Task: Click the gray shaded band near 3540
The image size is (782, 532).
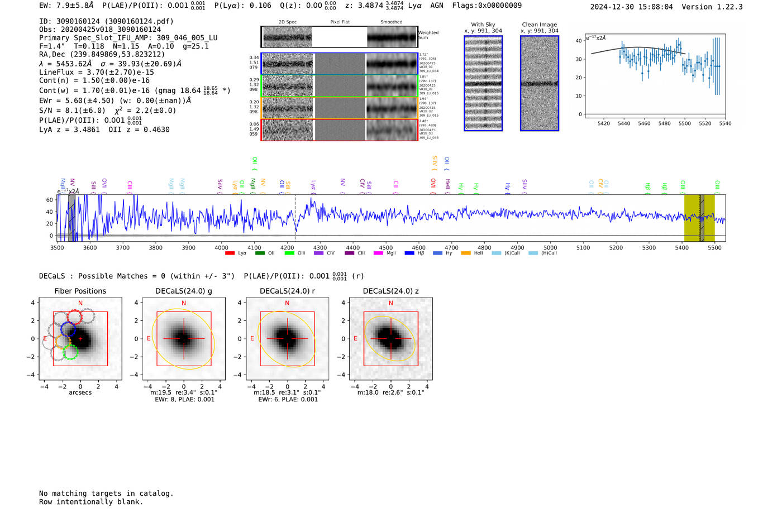Action: [71, 218]
